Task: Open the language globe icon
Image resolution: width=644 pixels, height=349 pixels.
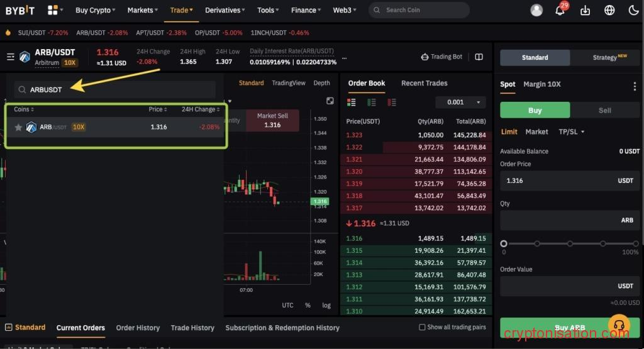Action: pyautogui.click(x=609, y=11)
